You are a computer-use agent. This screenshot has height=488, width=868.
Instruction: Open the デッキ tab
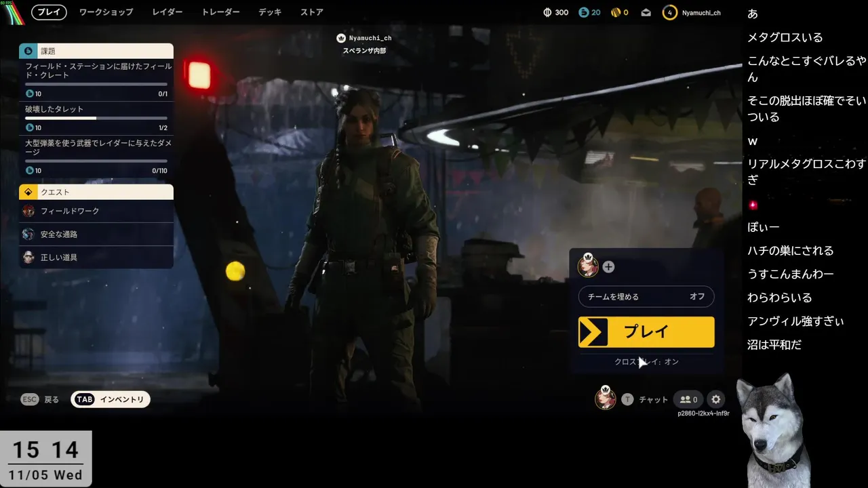click(x=270, y=12)
